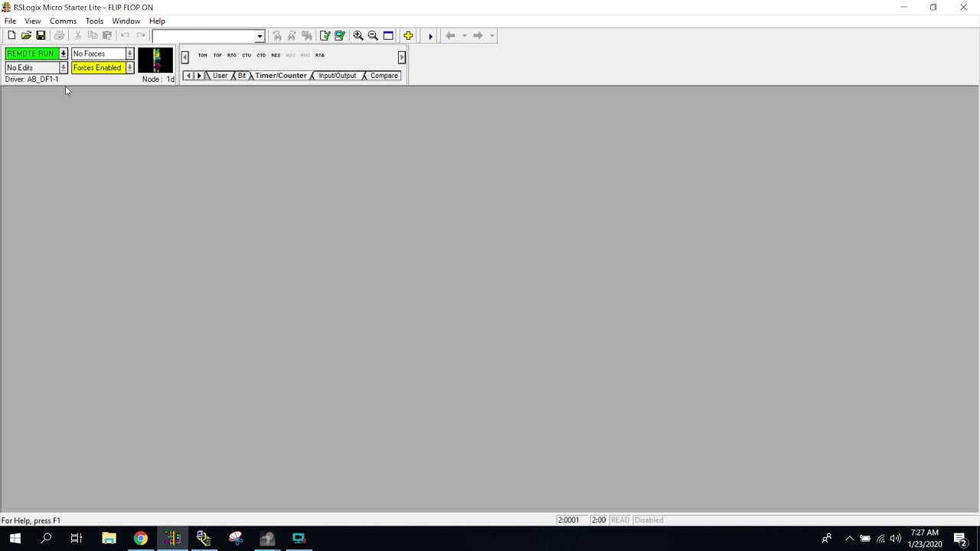Open a project with folder icon
Screen dimensions: 980x551
point(26,35)
